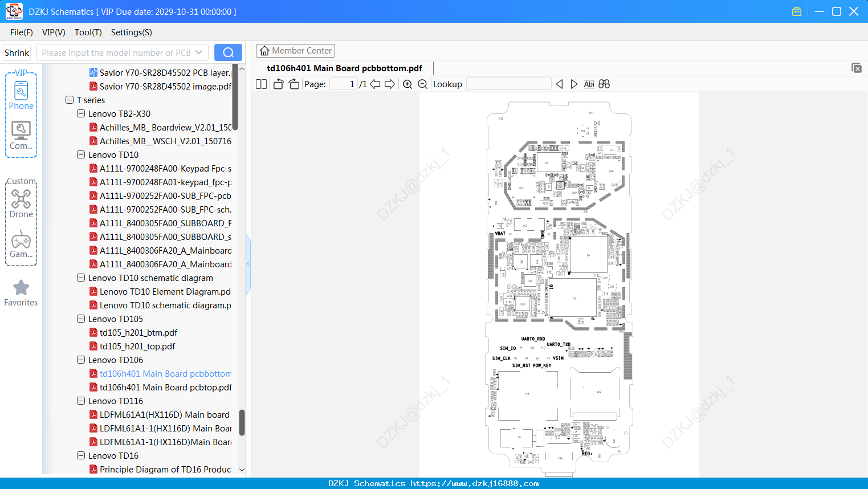This screenshot has height=489, width=868.
Task: Click the PDF icon of td105_h201_top.pdf
Action: tap(93, 346)
